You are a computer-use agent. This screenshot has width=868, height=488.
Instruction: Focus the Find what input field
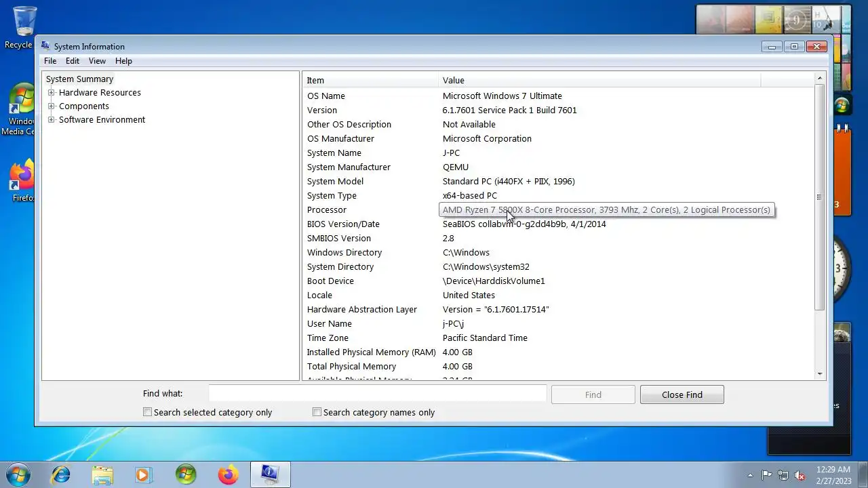pos(377,394)
